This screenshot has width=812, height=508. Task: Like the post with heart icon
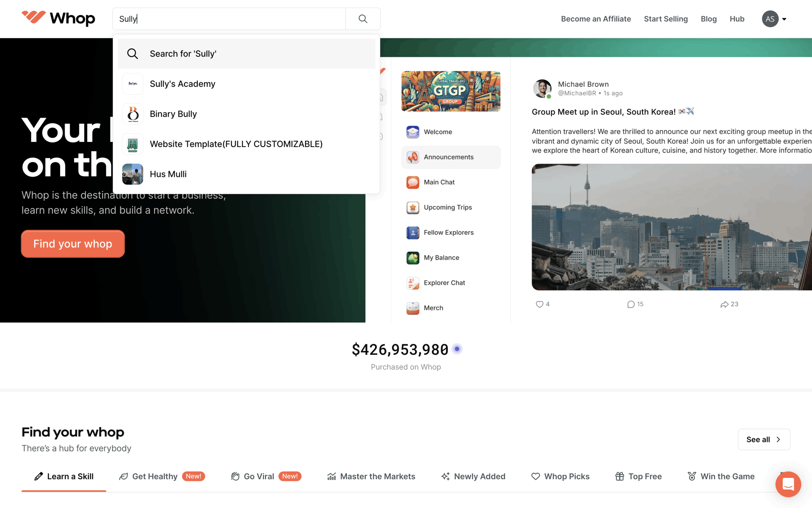[x=539, y=304]
